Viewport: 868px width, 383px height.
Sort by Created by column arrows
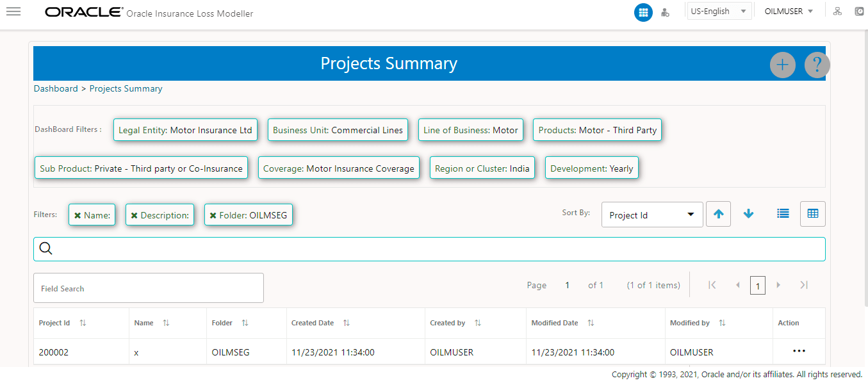[477, 323]
